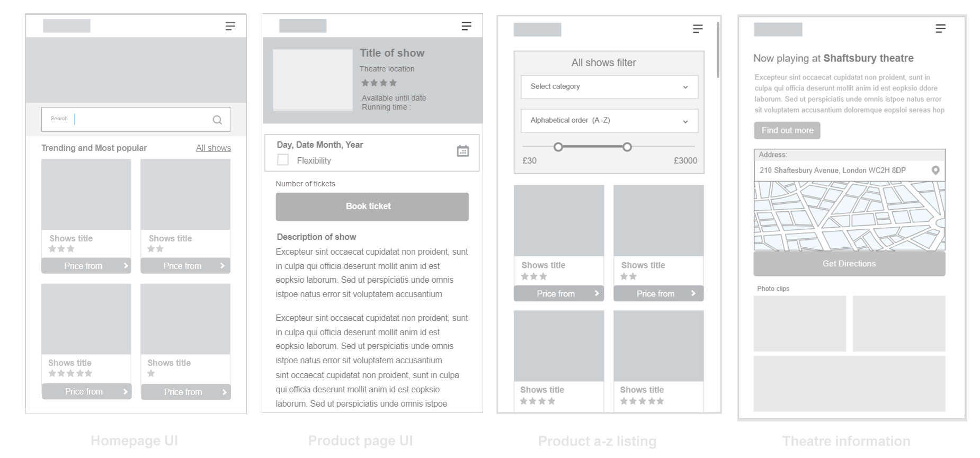This screenshot has height=458, width=980.
Task: Click the four-star rating under Title of show
Action: [379, 83]
